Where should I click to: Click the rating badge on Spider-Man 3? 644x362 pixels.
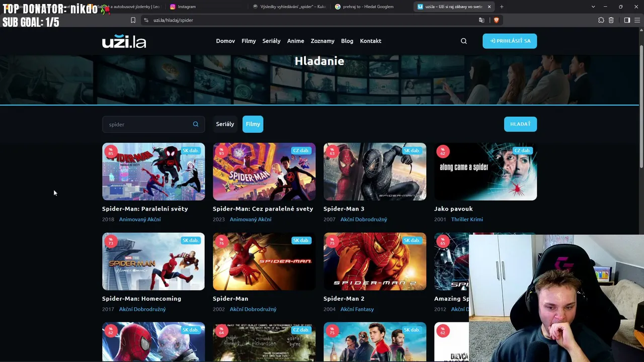click(332, 151)
